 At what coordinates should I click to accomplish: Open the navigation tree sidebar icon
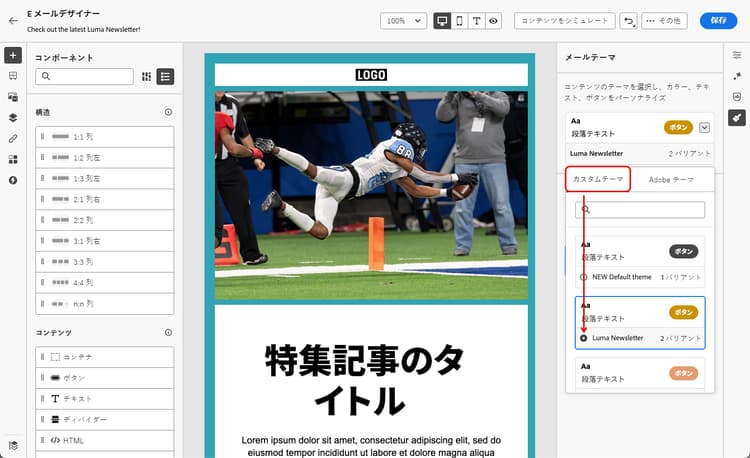point(13,76)
